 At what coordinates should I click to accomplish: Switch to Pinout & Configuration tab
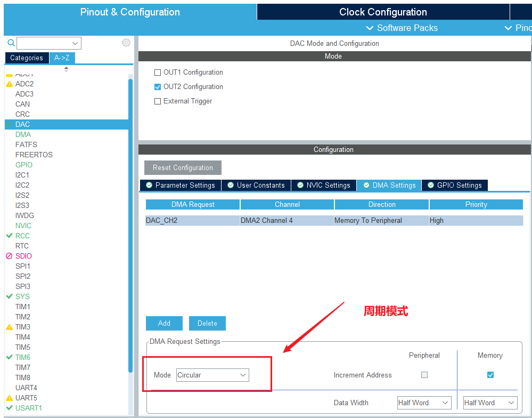[130, 12]
